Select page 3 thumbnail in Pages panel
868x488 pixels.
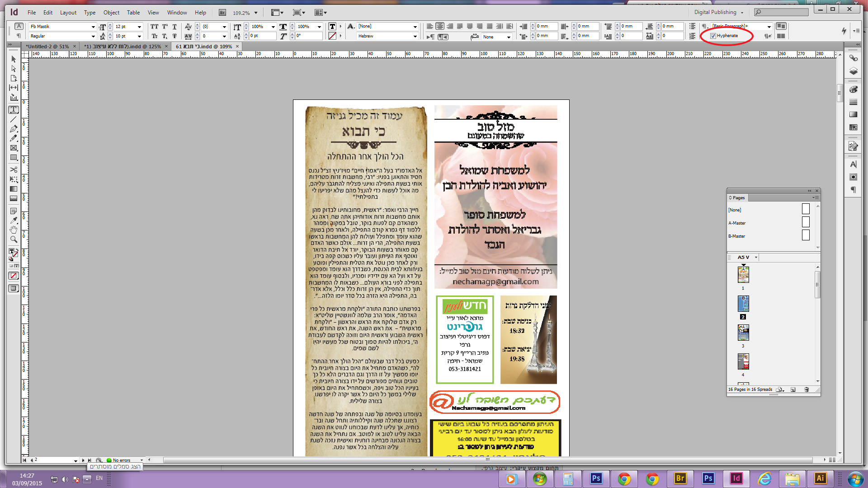pyautogui.click(x=743, y=333)
